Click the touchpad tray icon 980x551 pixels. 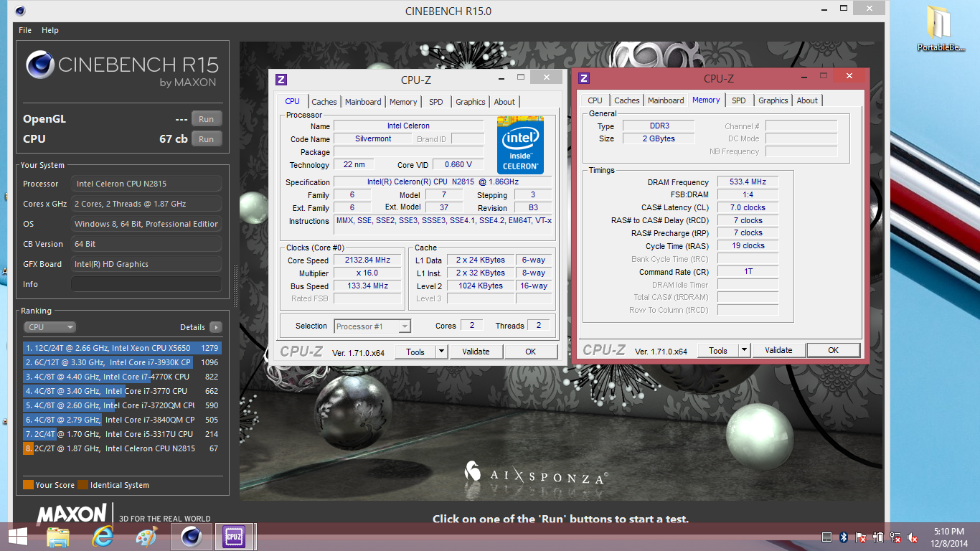[826, 537]
